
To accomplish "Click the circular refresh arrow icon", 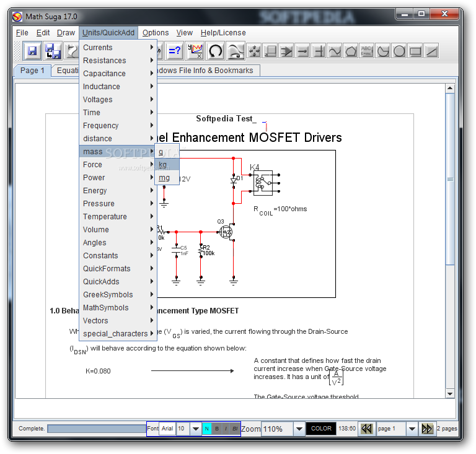I will (x=215, y=51).
